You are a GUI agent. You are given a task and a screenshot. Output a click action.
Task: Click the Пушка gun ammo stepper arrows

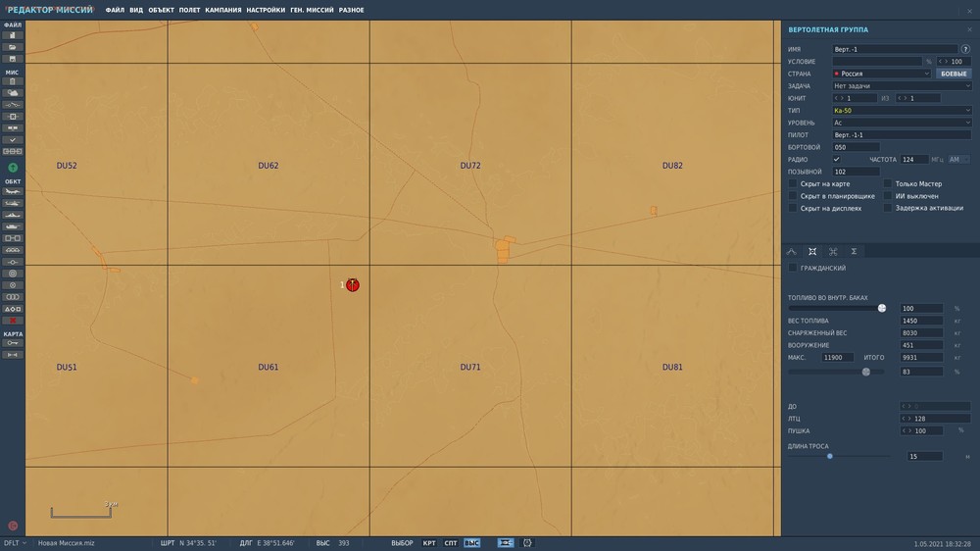(906, 431)
